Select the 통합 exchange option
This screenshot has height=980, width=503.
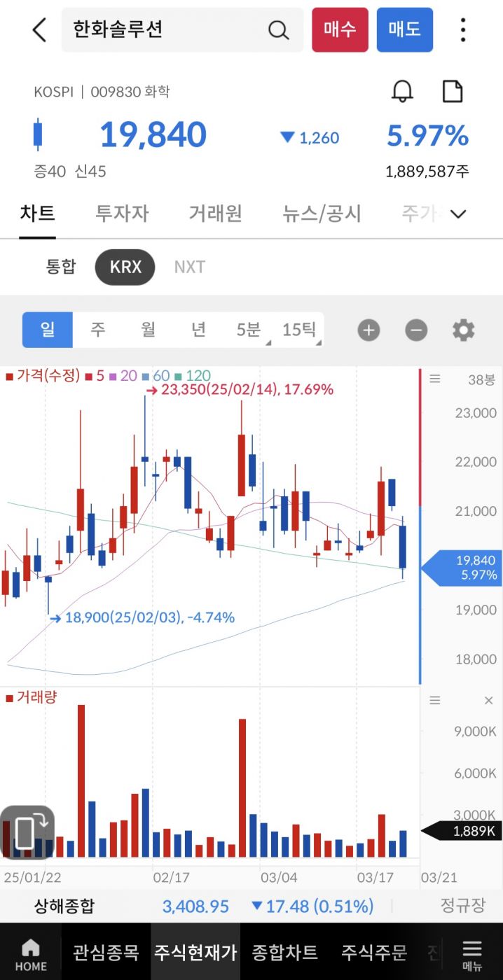[61, 267]
